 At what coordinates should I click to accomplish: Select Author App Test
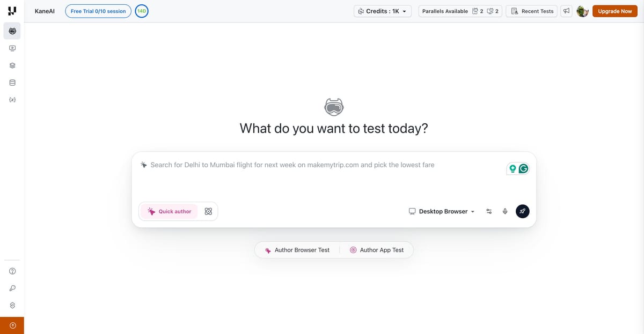tap(377, 249)
